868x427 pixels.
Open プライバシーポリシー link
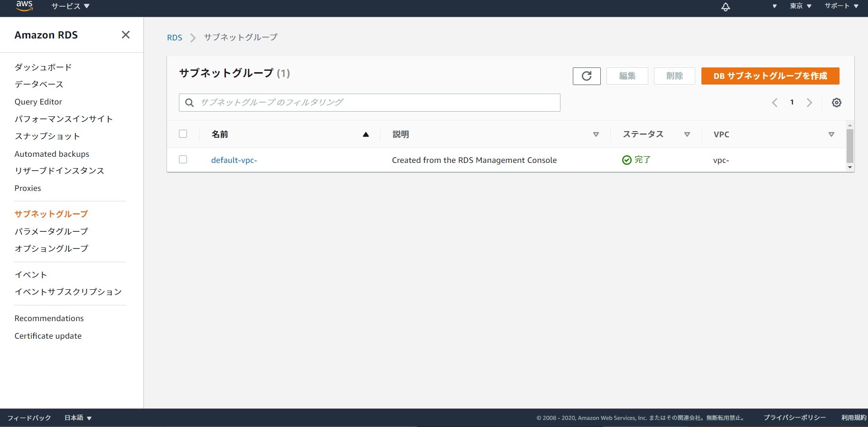(794, 418)
